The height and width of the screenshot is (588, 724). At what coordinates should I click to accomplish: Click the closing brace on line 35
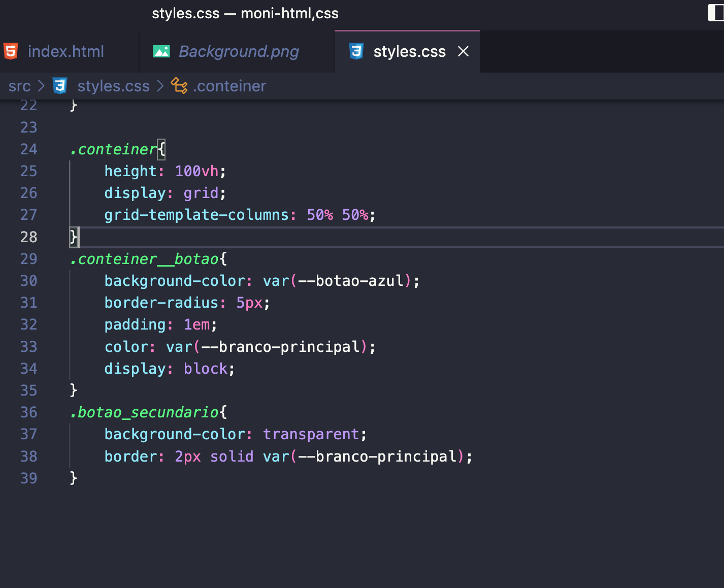(x=74, y=390)
